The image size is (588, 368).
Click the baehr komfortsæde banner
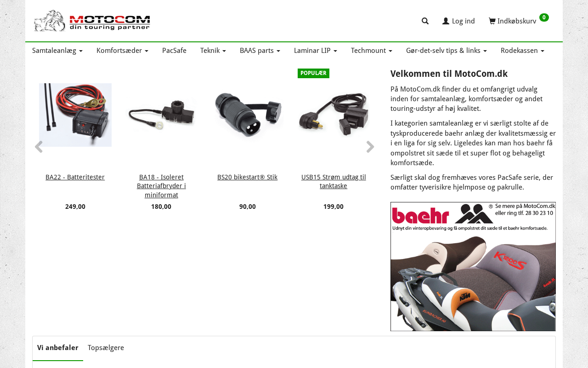click(473, 266)
